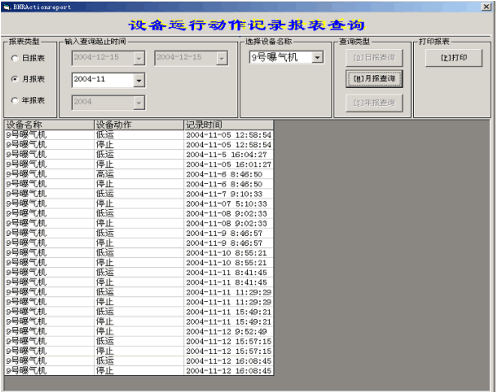The width and height of the screenshot is (496, 392).
Task: Click the 设备动作 column header
Action: [x=139, y=125]
